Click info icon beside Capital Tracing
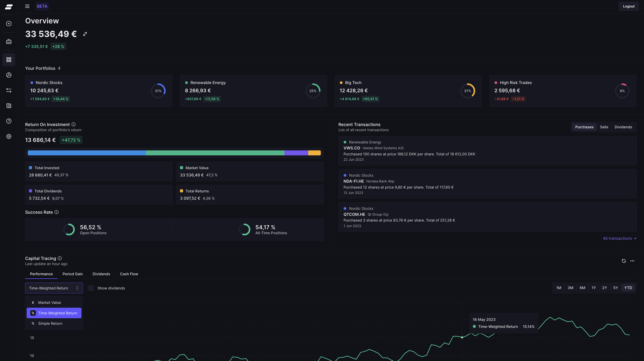The height and width of the screenshot is (361, 644). coord(60,258)
